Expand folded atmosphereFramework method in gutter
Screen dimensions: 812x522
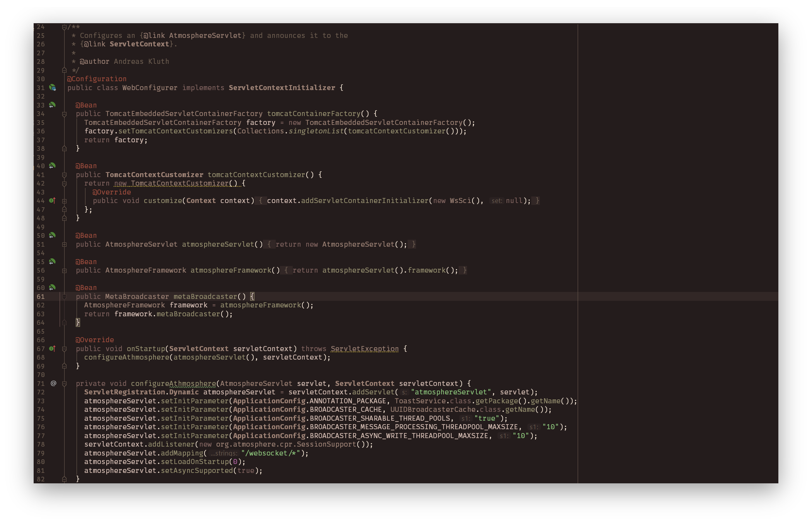click(65, 271)
